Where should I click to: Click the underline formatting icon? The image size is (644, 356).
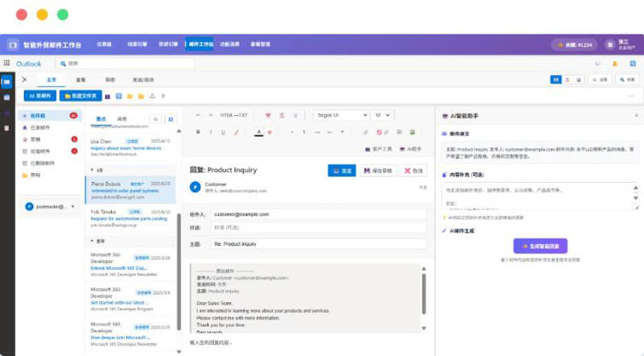(x=223, y=132)
